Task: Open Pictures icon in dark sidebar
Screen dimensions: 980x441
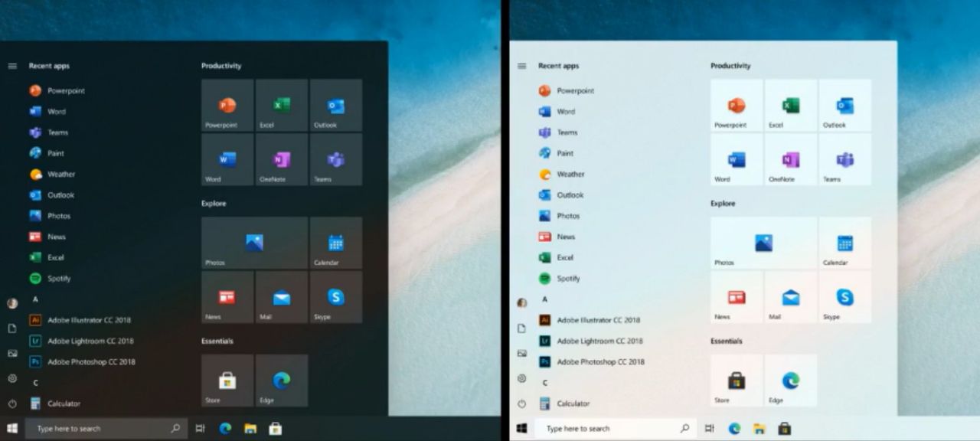Action: [x=12, y=354]
